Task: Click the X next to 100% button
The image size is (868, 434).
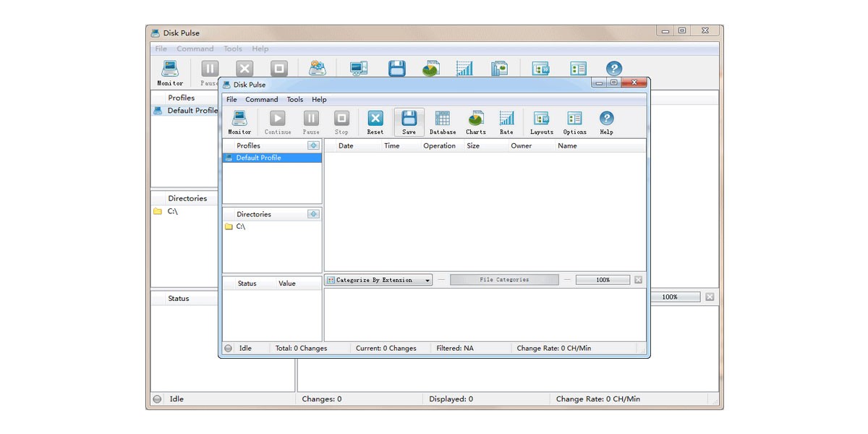Action: (638, 280)
